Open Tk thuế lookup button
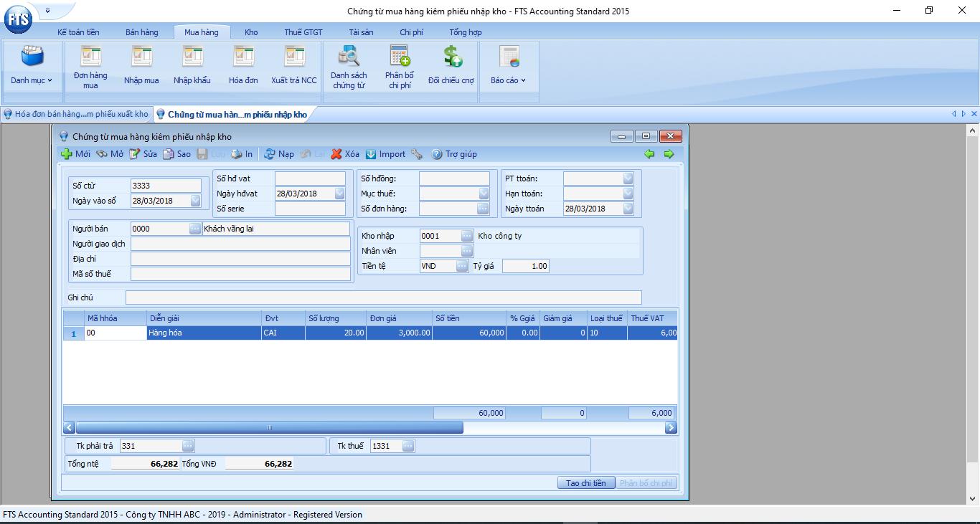This screenshot has width=980, height=524. [x=408, y=446]
